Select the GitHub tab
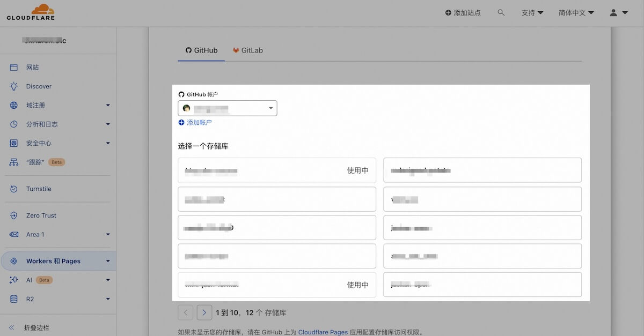This screenshot has height=336, width=644. point(201,50)
